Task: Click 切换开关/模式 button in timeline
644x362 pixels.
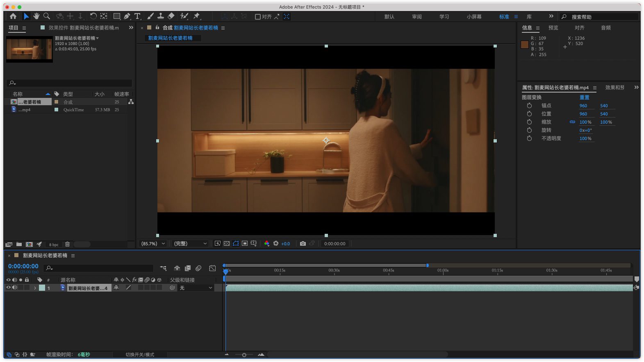Action: point(140,355)
